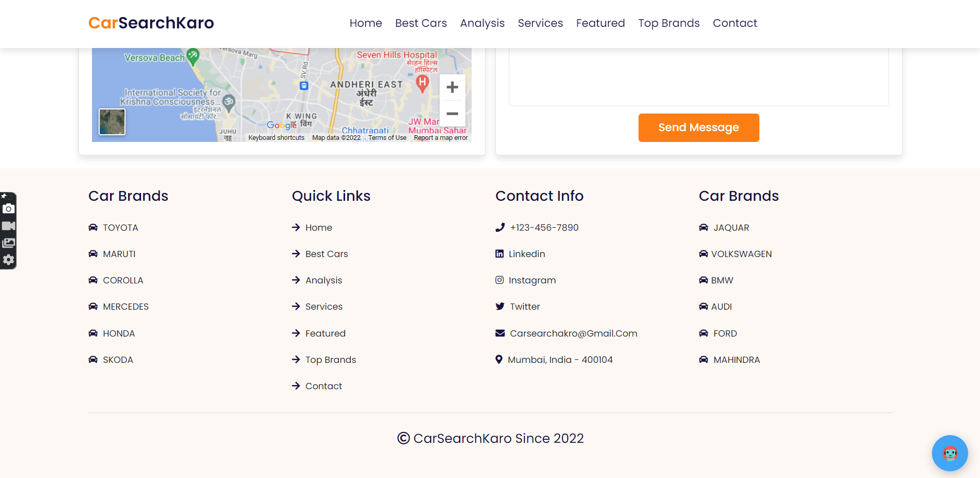Open Home in the top navigation
The width and height of the screenshot is (980, 478).
[366, 23]
